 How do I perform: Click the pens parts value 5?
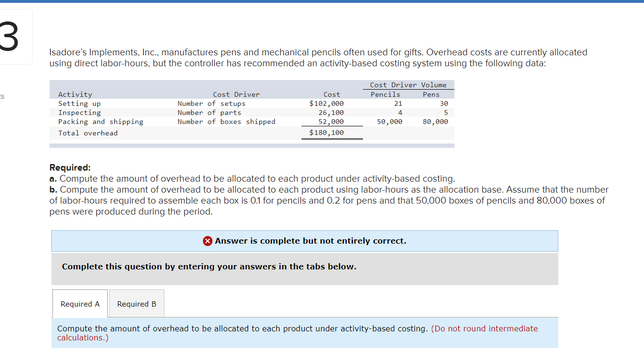pyautogui.click(x=446, y=113)
